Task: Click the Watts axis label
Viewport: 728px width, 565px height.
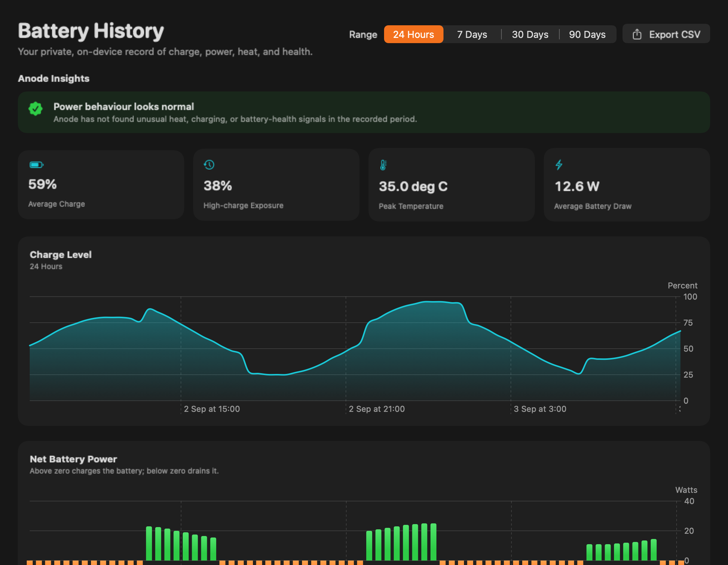Action: [686, 490]
